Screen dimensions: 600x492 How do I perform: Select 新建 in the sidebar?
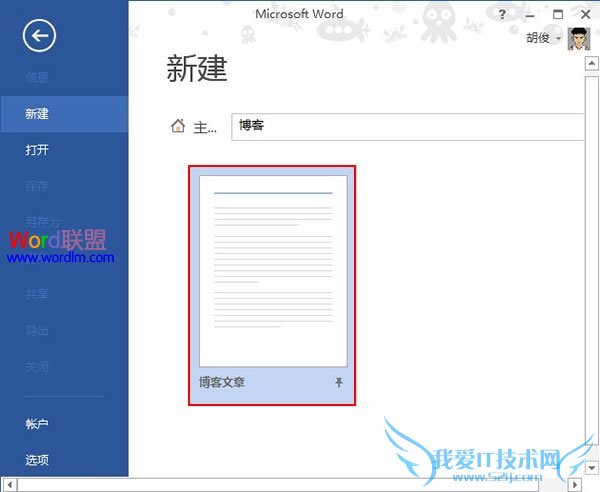tap(64, 114)
